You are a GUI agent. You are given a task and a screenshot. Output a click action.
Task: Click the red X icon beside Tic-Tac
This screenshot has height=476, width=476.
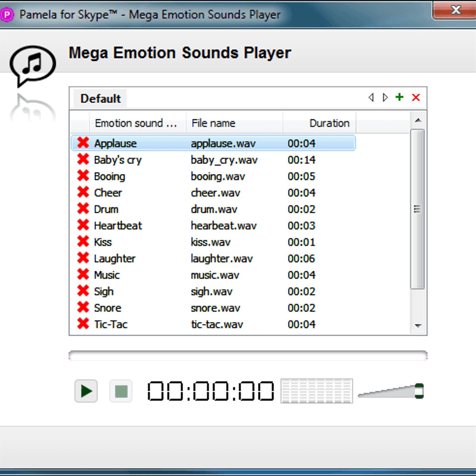(83, 324)
